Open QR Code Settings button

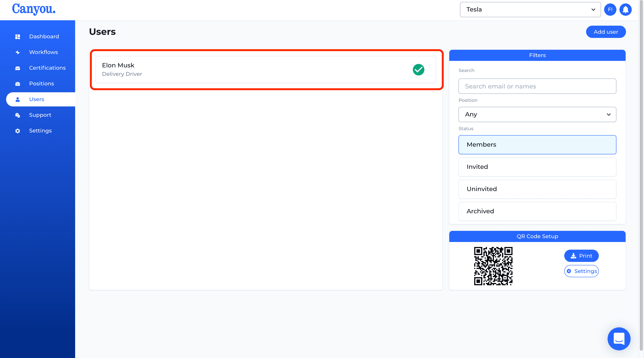point(581,271)
